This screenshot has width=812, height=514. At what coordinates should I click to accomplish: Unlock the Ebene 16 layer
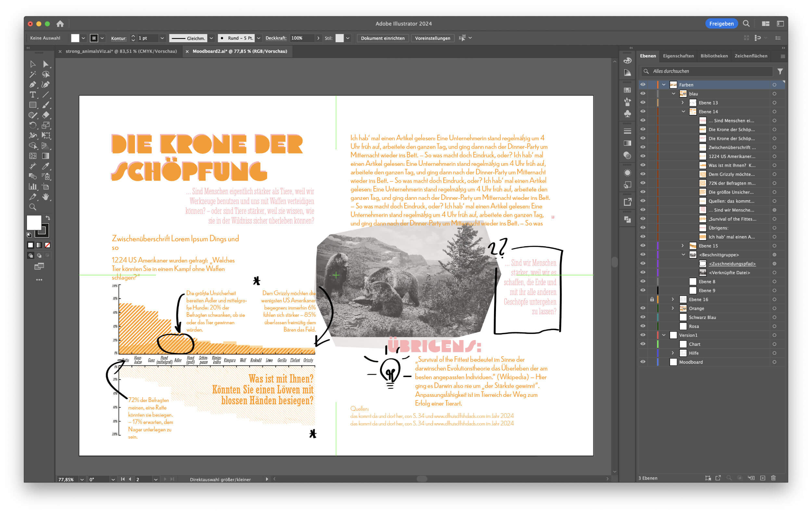(x=652, y=299)
